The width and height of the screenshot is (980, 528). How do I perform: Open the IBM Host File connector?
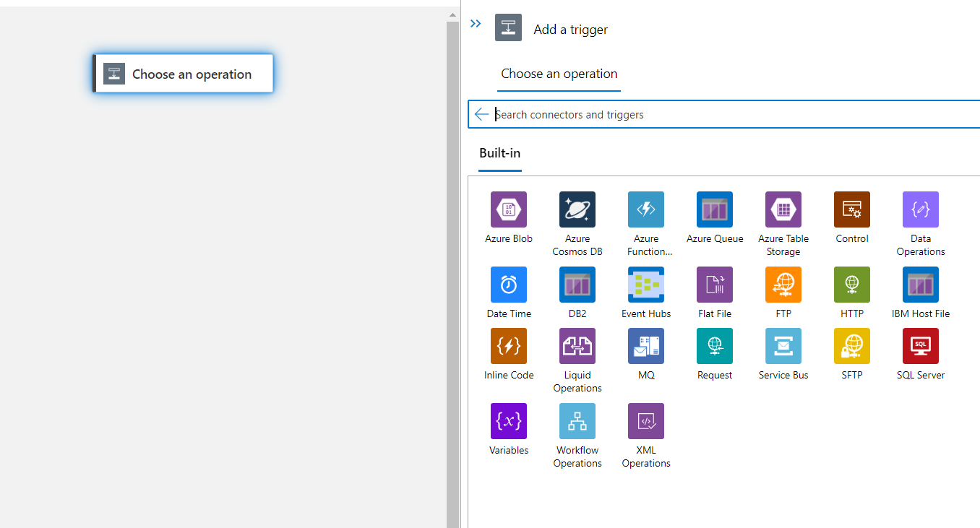point(921,285)
